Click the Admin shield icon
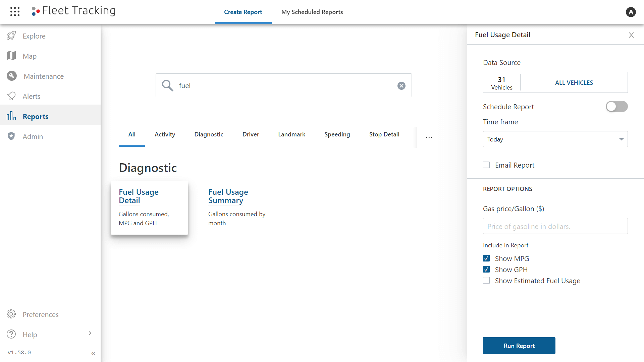 (x=11, y=136)
